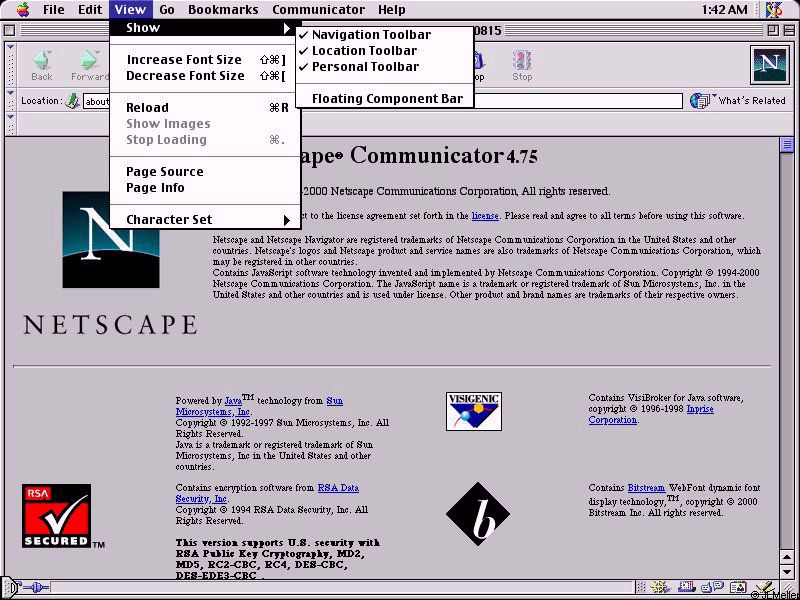Open the Go menu
The width and height of the screenshot is (800, 600).
(x=167, y=9)
